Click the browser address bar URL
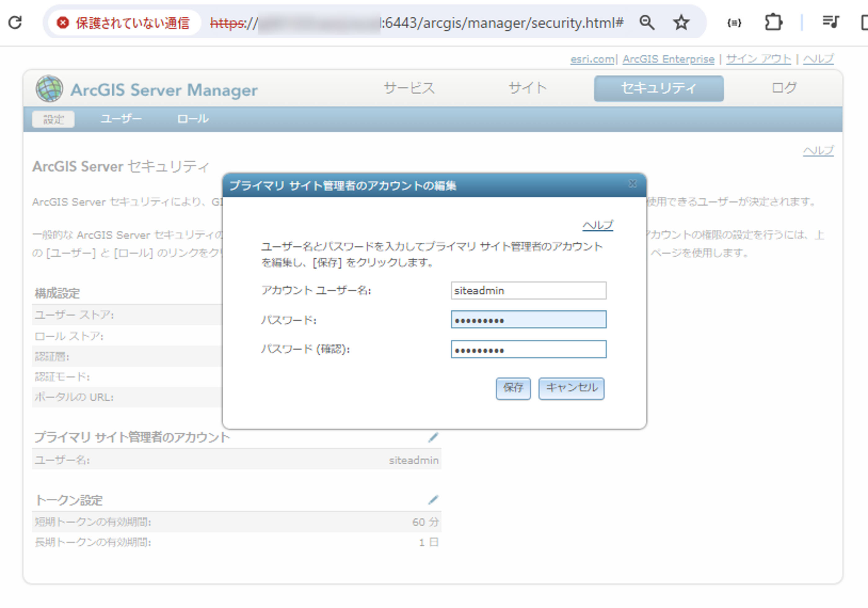This screenshot has height=608, width=868. (416, 23)
